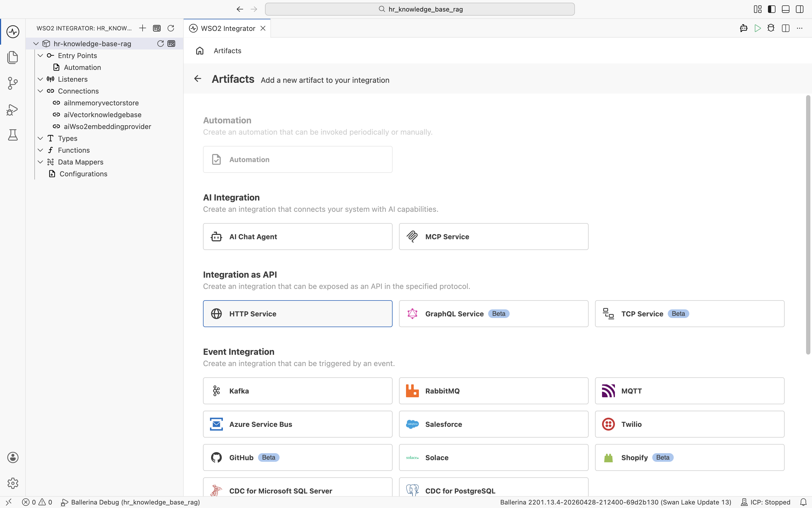The height and width of the screenshot is (508, 812).
Task: Open notifications bell in status bar
Action: coord(803,502)
